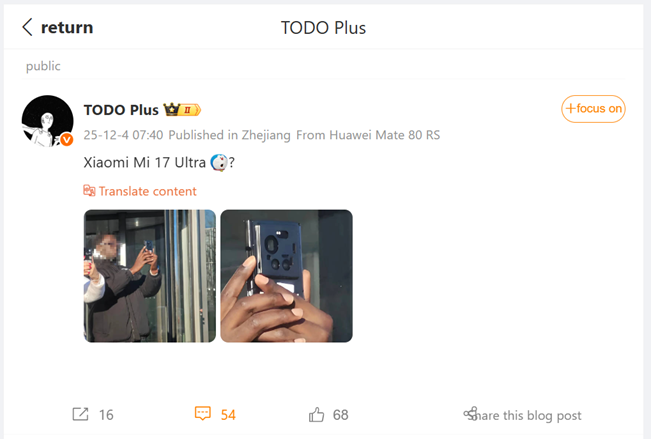Click the like count 68

coord(340,415)
